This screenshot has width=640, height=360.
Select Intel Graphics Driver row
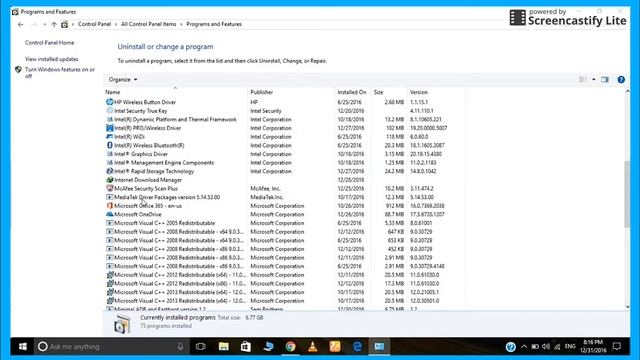(x=141, y=154)
